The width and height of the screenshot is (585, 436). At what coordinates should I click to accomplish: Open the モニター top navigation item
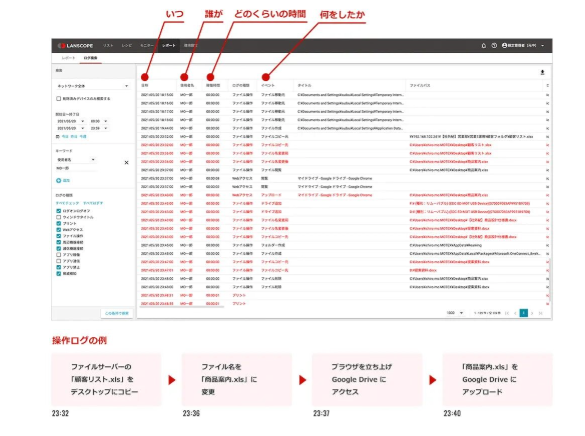coord(147,46)
